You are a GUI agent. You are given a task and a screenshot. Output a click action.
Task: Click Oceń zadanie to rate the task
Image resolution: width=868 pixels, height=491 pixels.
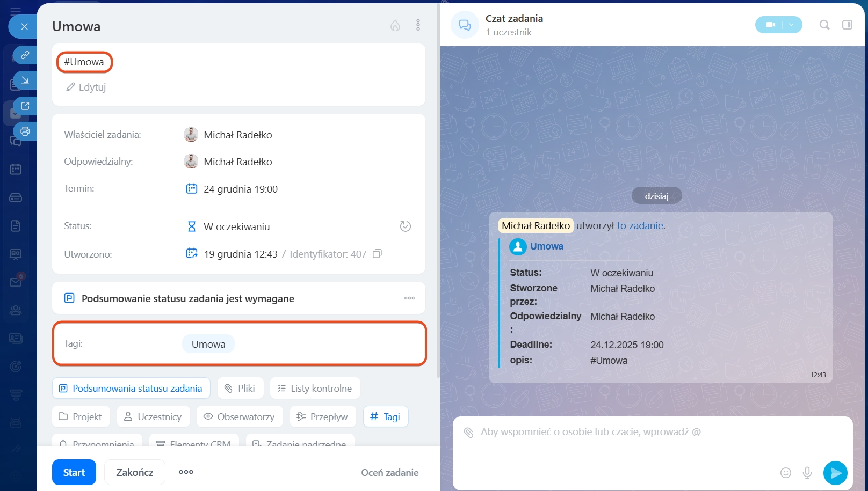point(390,473)
